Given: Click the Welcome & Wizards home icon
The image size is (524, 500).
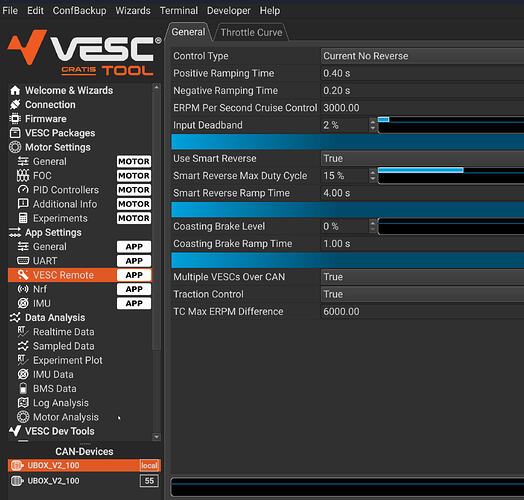Looking at the screenshot, I should point(15,90).
